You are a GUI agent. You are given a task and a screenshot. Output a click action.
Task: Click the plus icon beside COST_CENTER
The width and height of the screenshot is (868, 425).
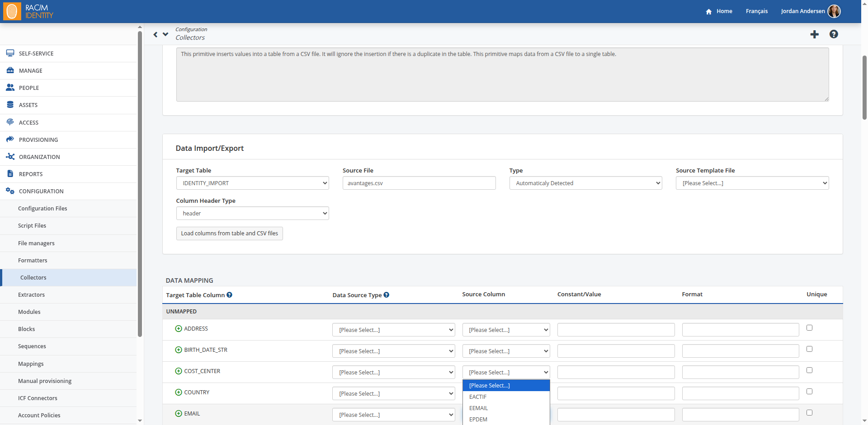point(179,371)
